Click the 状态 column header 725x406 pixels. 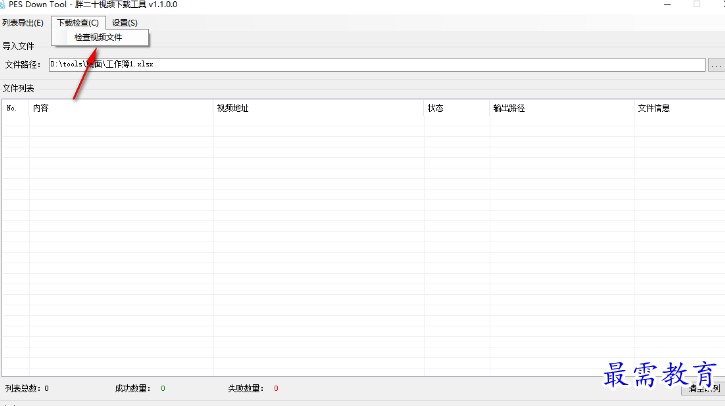457,108
